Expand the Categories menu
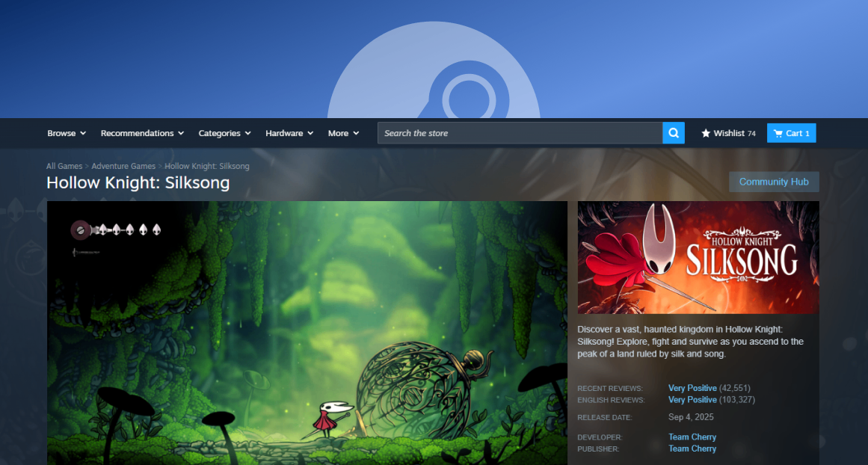868x465 pixels. (x=224, y=133)
